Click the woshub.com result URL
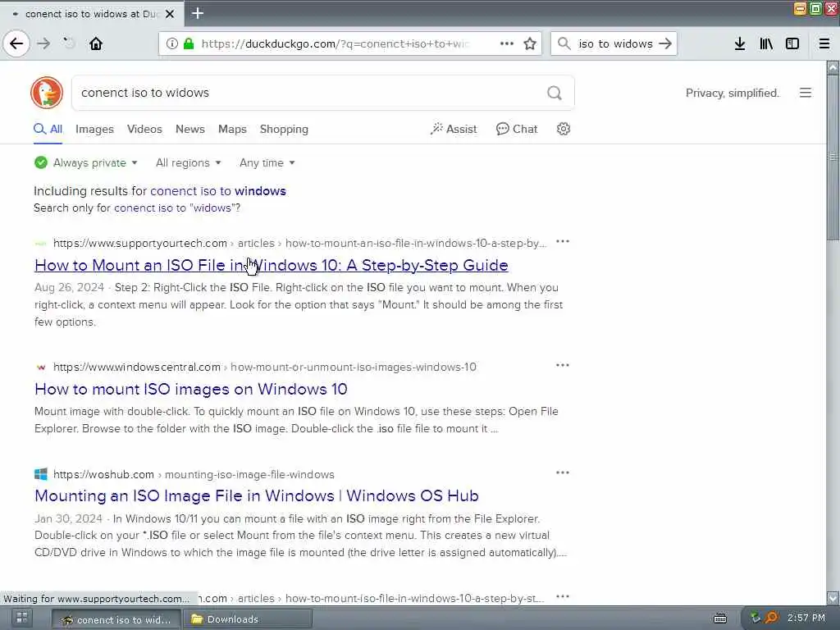 tap(194, 475)
